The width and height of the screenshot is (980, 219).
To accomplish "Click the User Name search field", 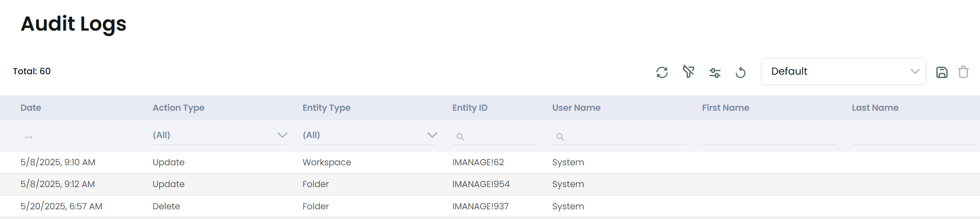I will (x=619, y=136).
